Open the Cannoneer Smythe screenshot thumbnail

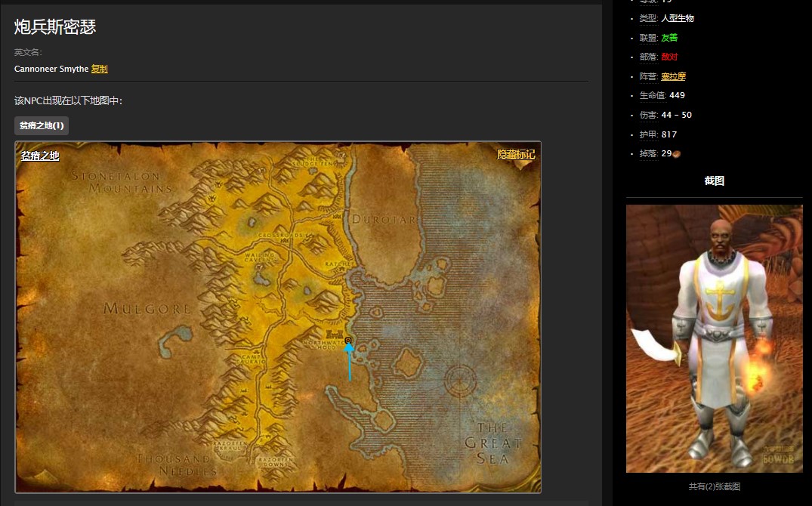pyautogui.click(x=714, y=338)
